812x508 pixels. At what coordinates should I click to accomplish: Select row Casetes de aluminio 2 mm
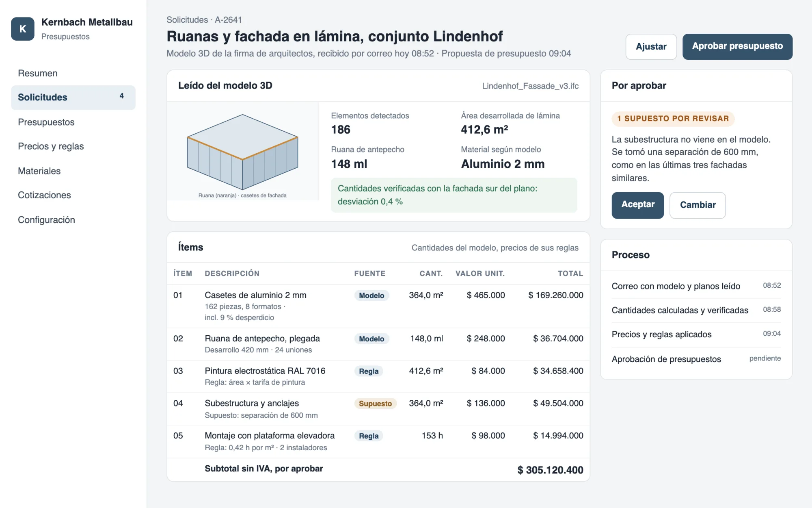tap(378, 306)
